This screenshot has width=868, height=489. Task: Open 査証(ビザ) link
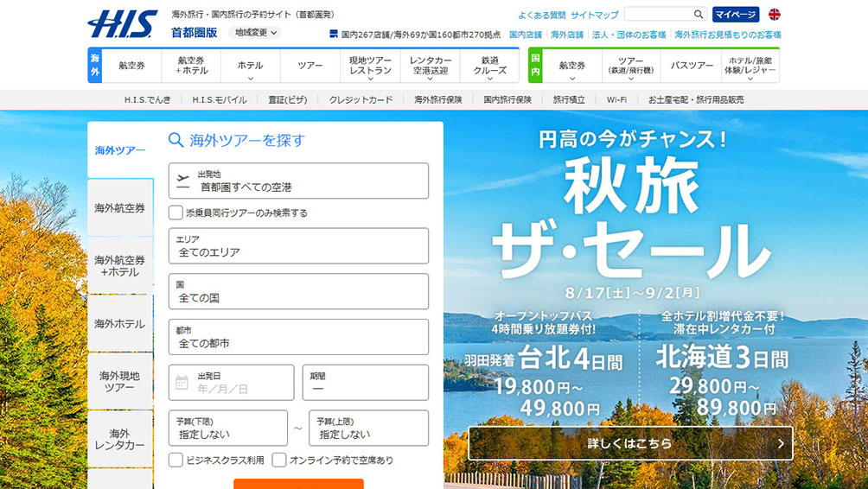[288, 99]
